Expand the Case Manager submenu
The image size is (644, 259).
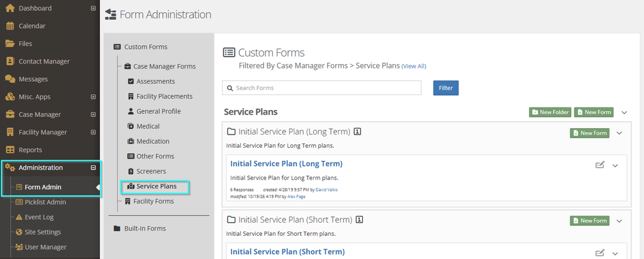tap(93, 114)
